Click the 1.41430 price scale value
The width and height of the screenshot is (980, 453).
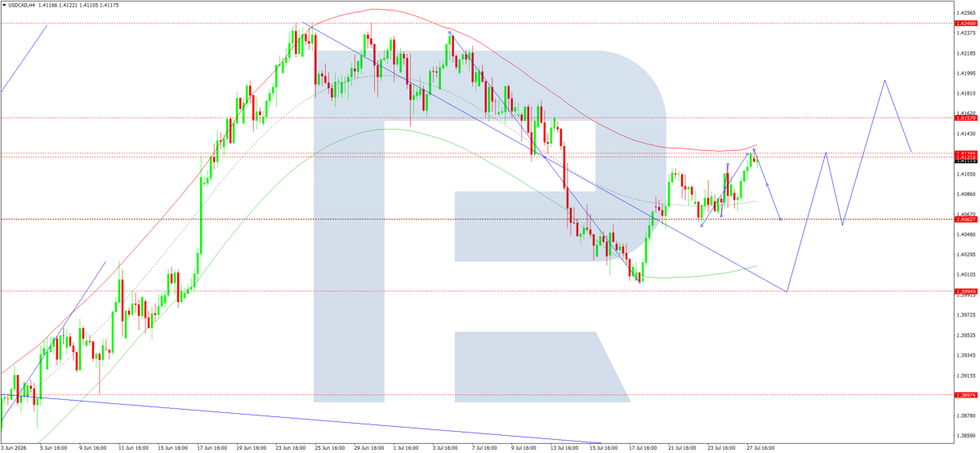(x=967, y=134)
